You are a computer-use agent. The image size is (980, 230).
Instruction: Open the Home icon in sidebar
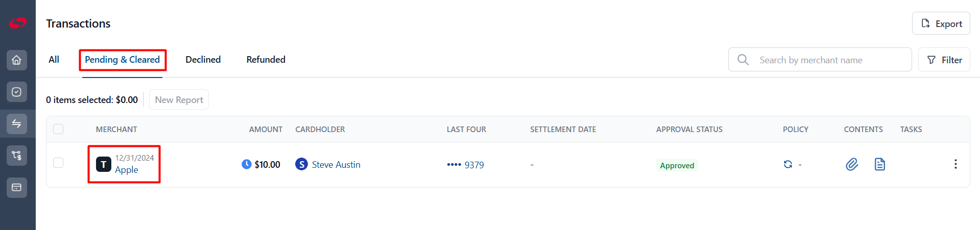[16, 60]
